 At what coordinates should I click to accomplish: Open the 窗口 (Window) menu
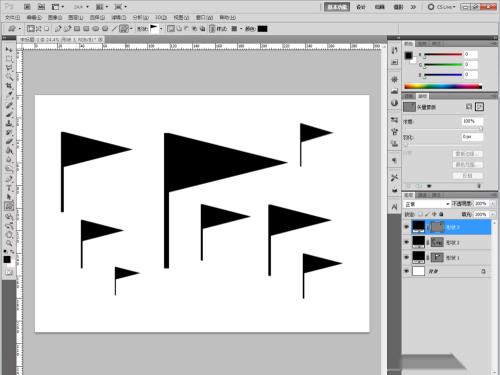click(x=204, y=18)
